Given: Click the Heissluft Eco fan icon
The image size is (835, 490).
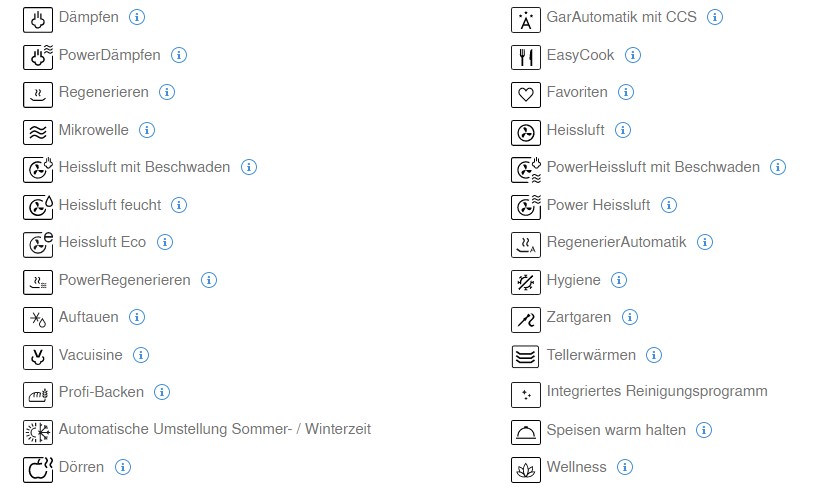Looking at the screenshot, I should (38, 245).
